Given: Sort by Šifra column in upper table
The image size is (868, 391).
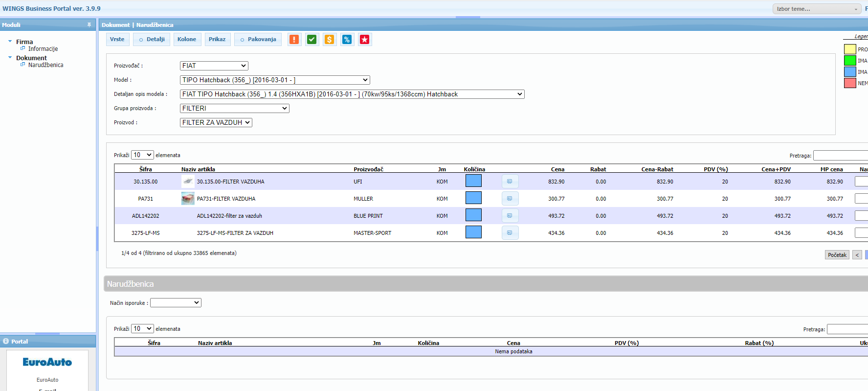Looking at the screenshot, I should 146,169.
